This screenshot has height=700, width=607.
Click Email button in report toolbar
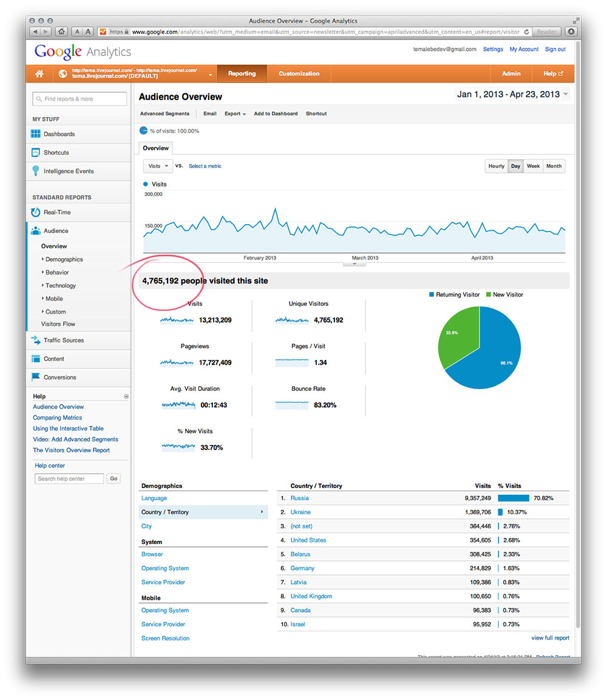210,114
